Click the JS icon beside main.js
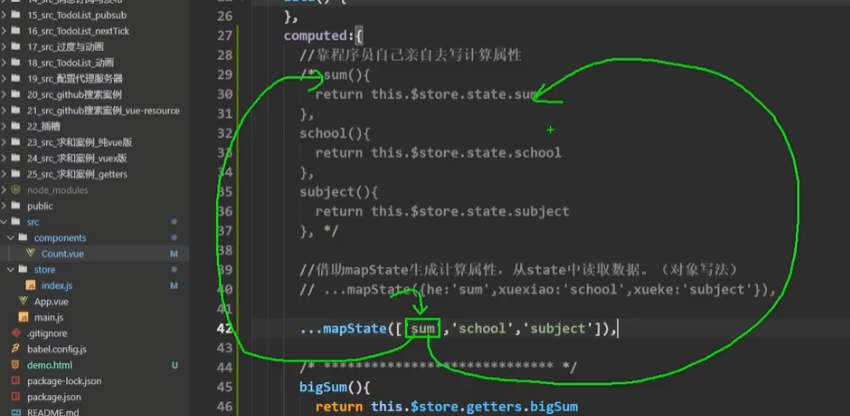This screenshot has width=850, height=416. (23, 317)
